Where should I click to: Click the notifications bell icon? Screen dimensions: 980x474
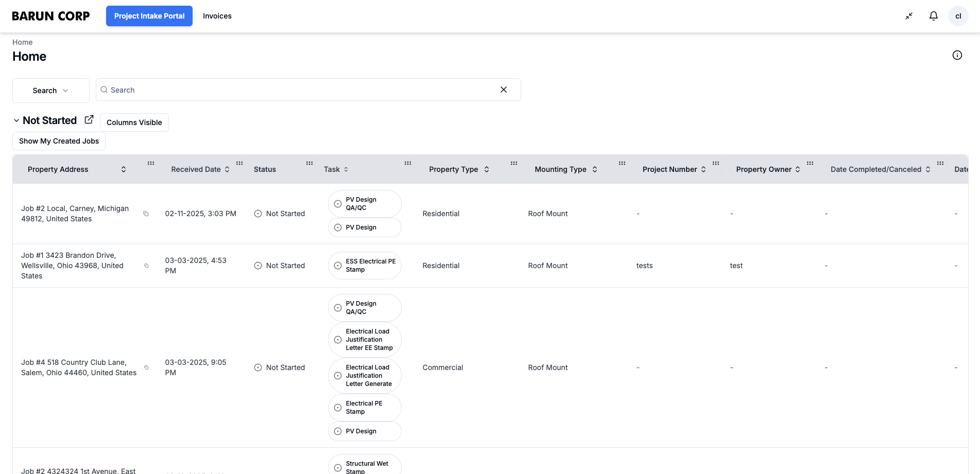click(933, 16)
